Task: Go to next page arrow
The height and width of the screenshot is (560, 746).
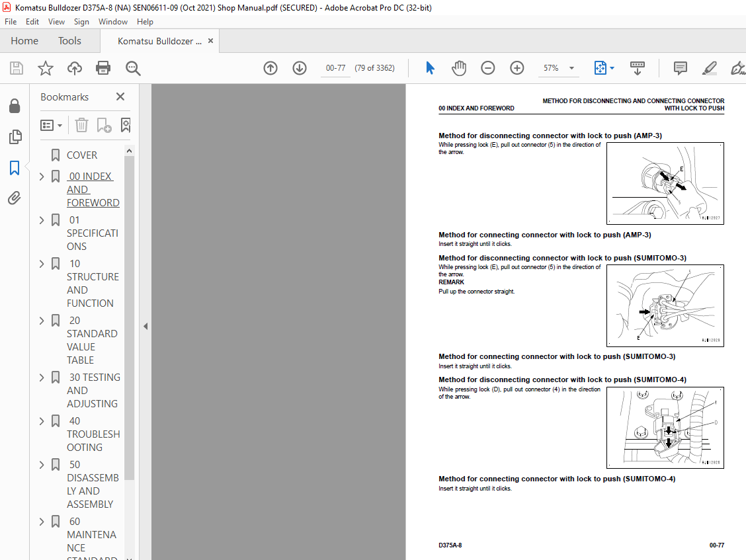Action: [299, 68]
